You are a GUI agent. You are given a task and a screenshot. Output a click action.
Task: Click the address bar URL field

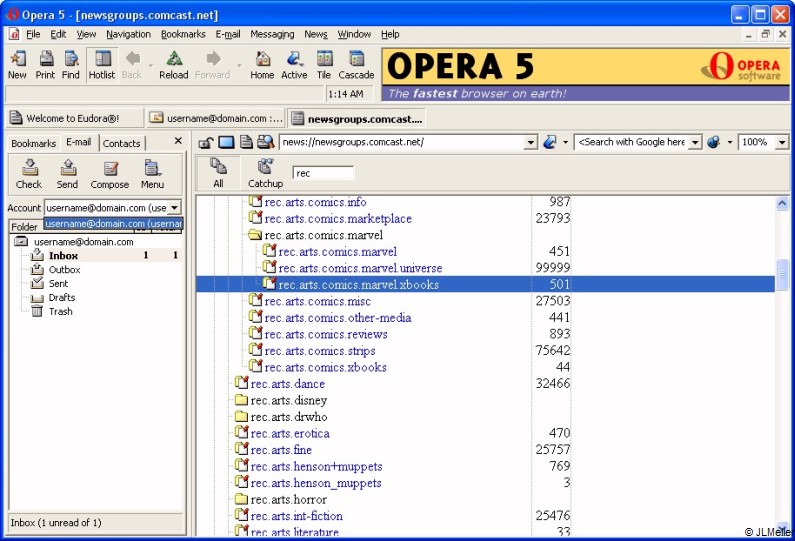402,142
